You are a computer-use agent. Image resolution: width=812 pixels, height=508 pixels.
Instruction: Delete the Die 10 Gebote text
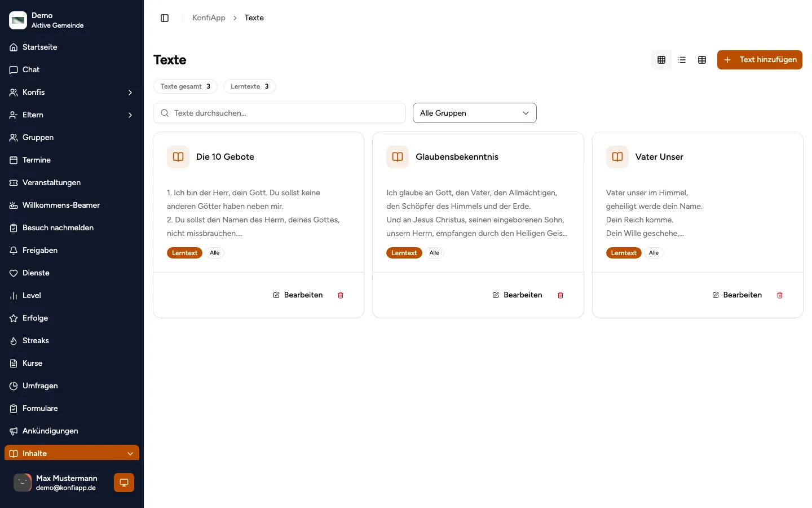coord(341,295)
